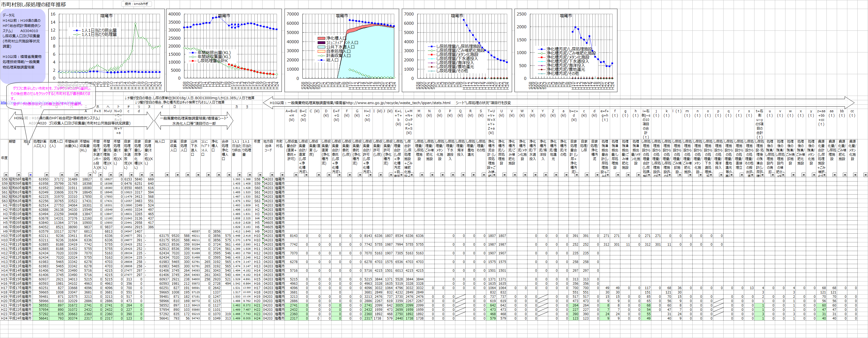Select the population area chart with 浄化槽人口

click(342, 50)
